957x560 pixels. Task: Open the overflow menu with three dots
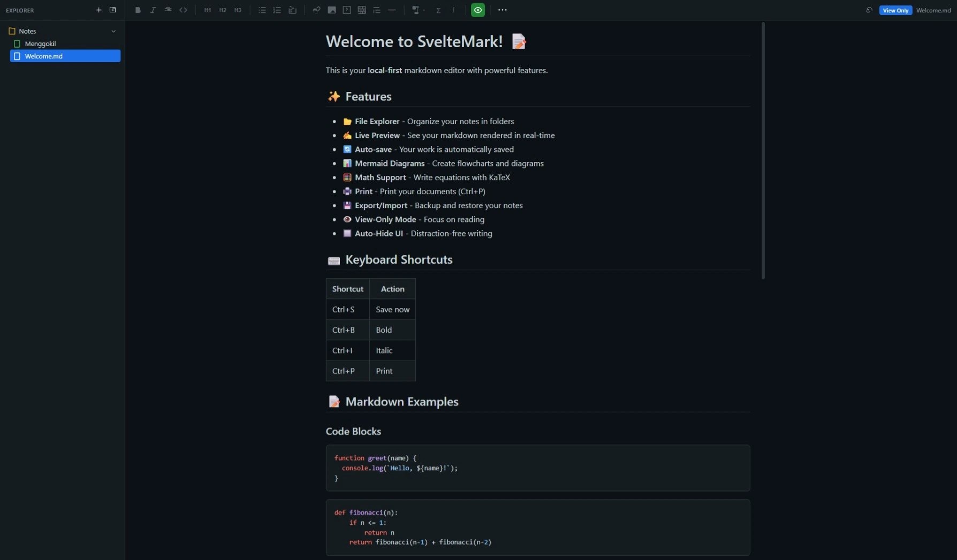502,10
